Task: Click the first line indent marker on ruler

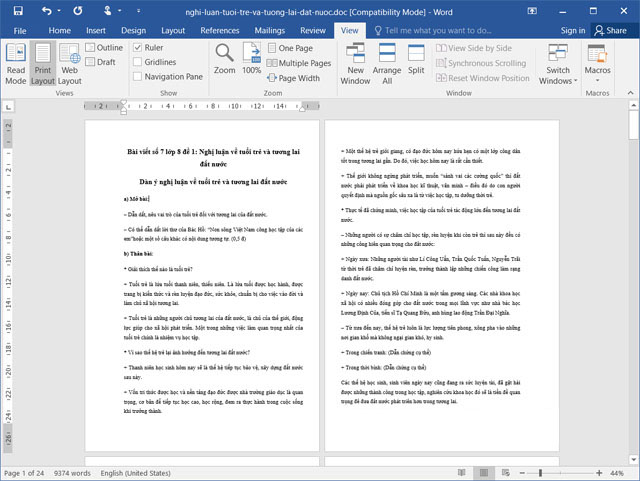Action: pos(124,102)
